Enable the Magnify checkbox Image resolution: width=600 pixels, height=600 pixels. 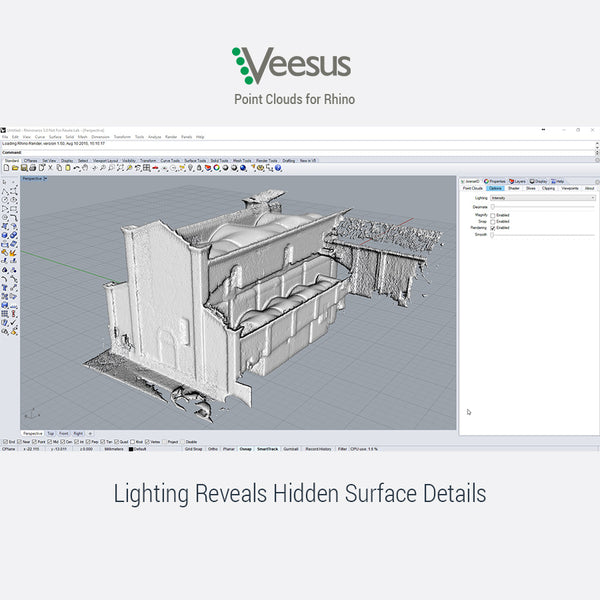(x=492, y=215)
